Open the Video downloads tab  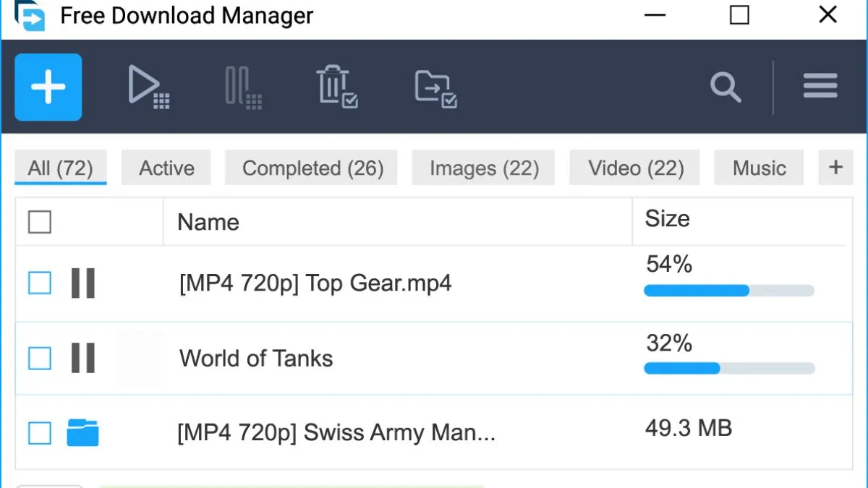[x=634, y=167]
